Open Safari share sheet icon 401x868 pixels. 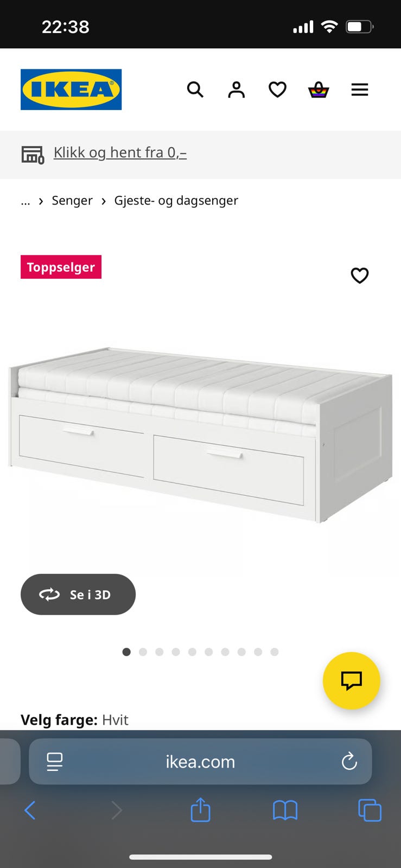(x=200, y=809)
